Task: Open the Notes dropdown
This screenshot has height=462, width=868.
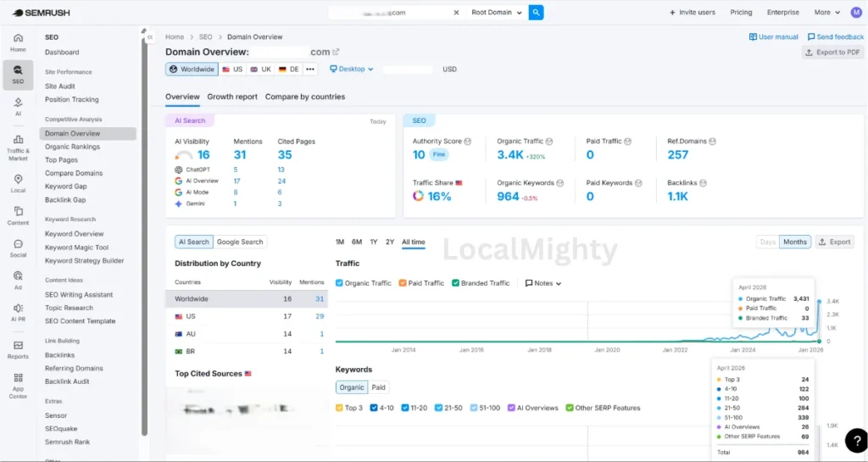Action: pos(543,283)
